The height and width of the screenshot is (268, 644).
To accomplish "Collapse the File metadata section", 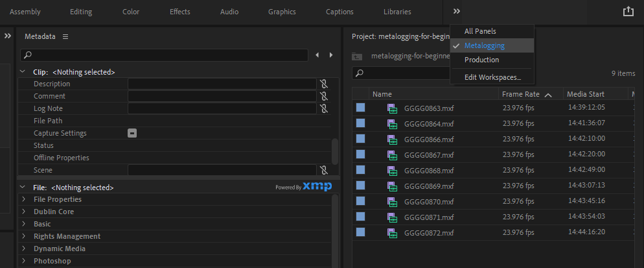I will coord(23,188).
